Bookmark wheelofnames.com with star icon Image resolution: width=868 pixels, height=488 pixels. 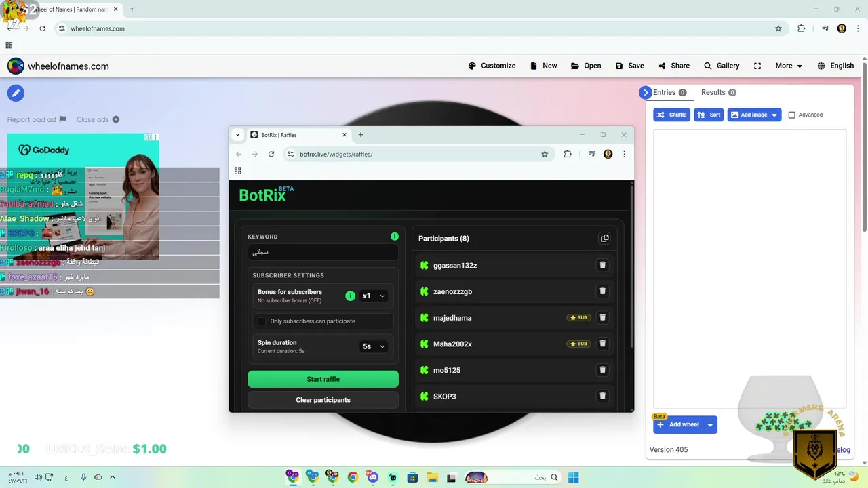[778, 28]
